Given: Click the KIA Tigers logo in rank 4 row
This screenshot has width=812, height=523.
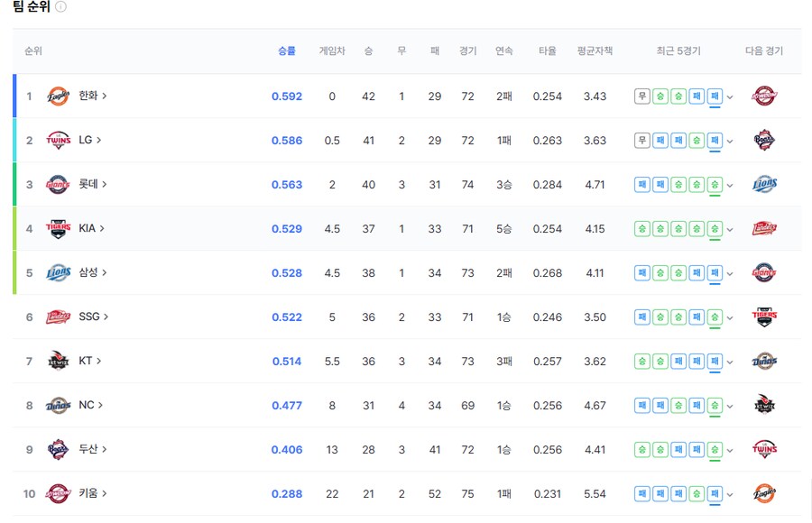Looking at the screenshot, I should coord(58,229).
